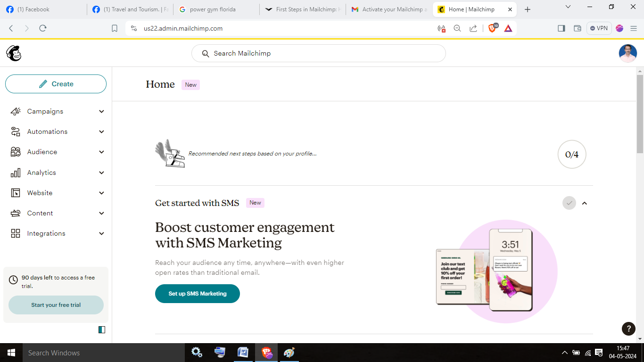644x362 pixels.
Task: Expand the Campaigns menu chevron
Action: click(101, 111)
